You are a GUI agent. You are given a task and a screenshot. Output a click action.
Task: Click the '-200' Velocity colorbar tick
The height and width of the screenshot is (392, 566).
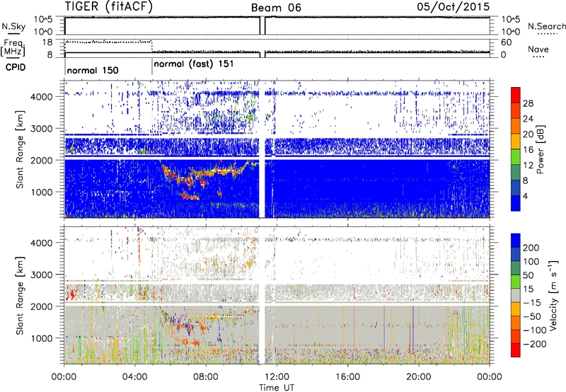pos(535,344)
